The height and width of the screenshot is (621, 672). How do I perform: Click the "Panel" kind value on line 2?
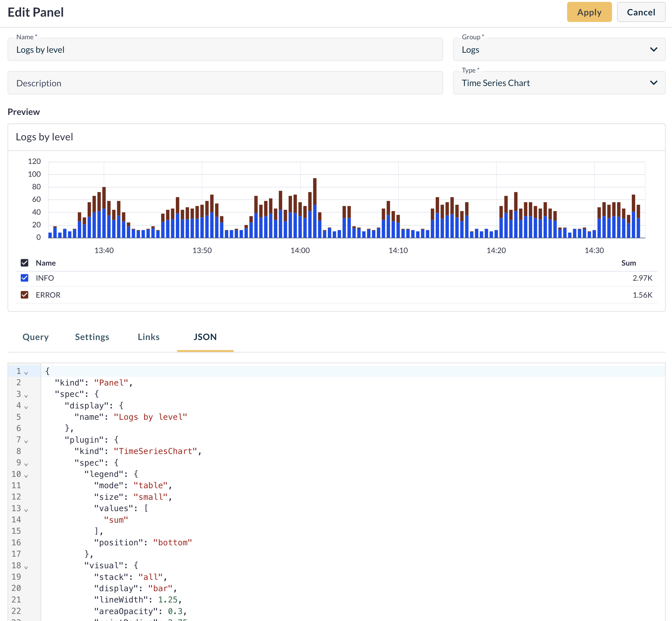click(111, 382)
